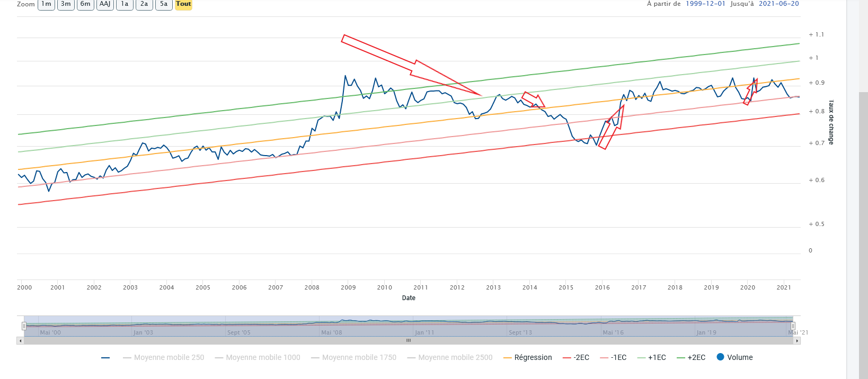Select the 1m zoom range button
This screenshot has width=868, height=379.
pyautogui.click(x=47, y=4)
